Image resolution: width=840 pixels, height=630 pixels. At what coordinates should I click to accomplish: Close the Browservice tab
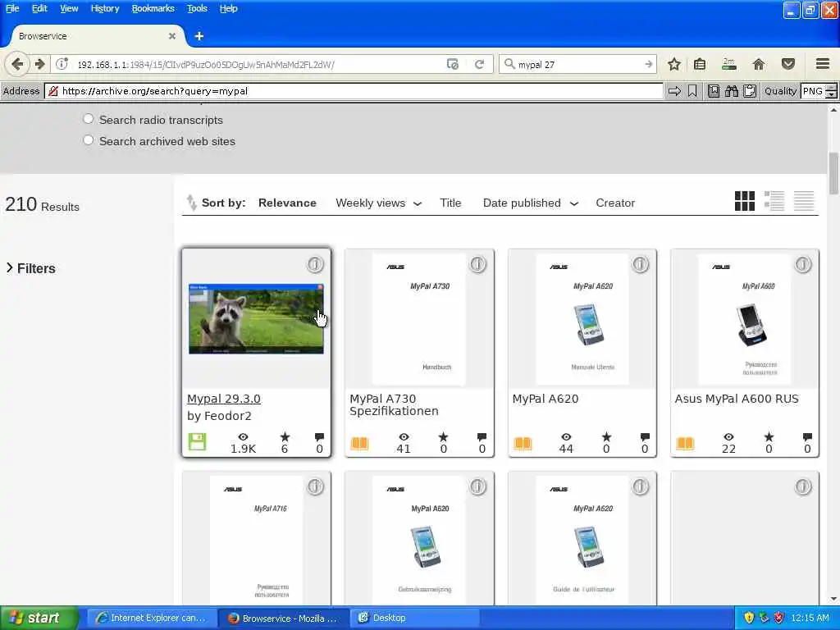172,36
